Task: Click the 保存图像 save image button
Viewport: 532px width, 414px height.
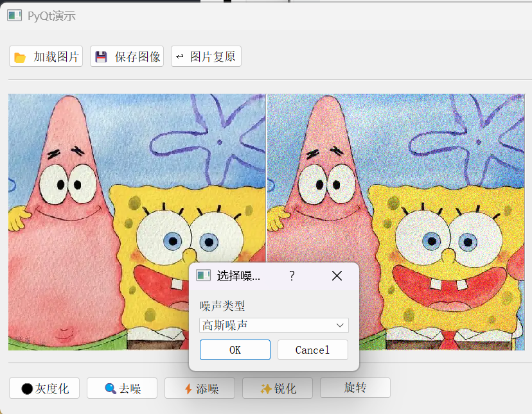Action: coord(127,56)
